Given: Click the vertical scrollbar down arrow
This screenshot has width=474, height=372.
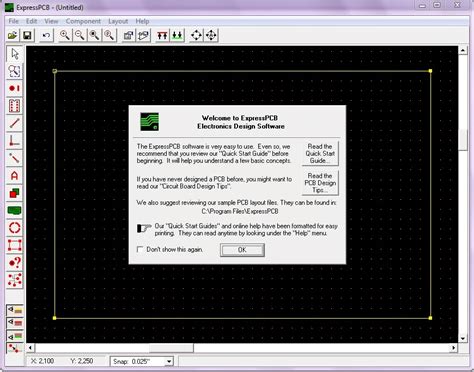Looking at the screenshot, I should 463,338.
